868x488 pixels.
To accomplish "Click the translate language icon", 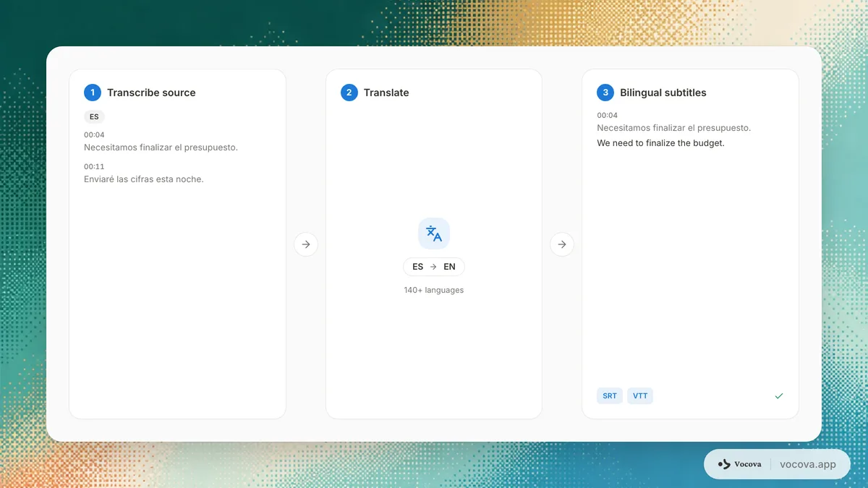I will click(x=434, y=234).
